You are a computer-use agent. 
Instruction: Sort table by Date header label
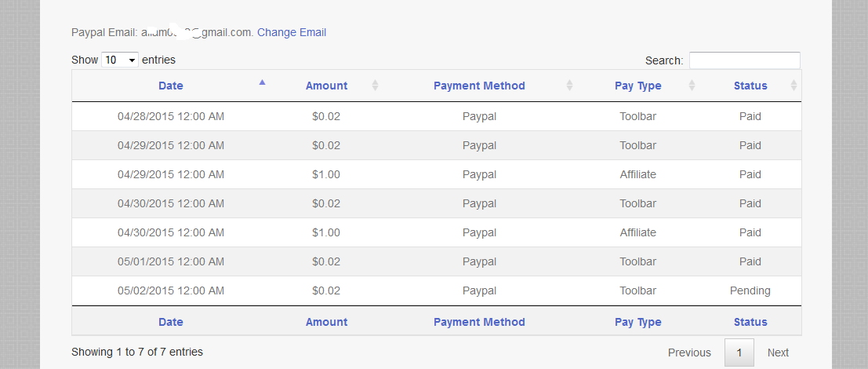click(x=171, y=86)
